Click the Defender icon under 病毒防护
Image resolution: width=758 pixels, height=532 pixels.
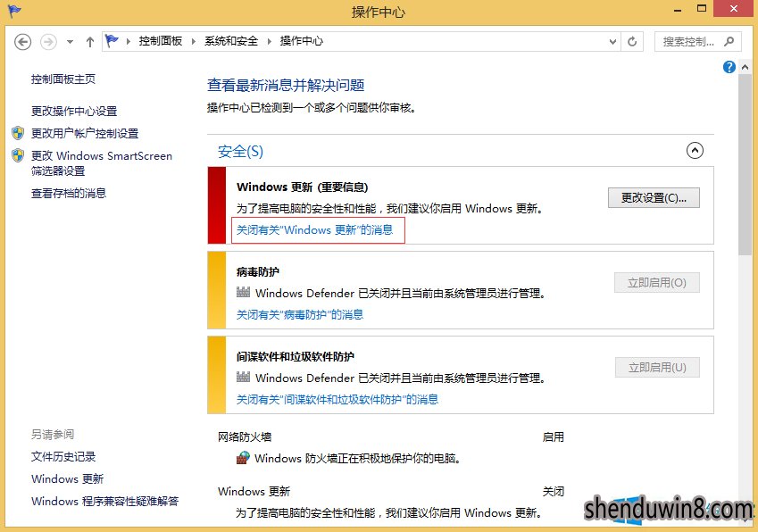tap(243, 292)
